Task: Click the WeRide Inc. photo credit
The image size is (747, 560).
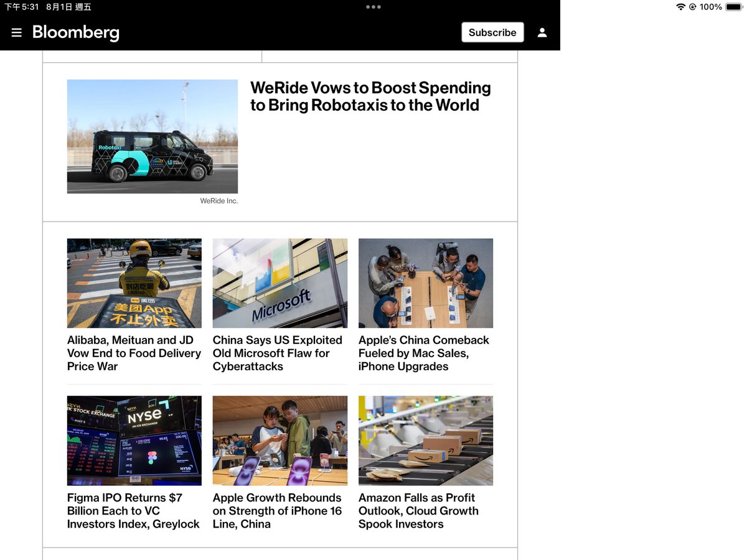Action: click(219, 201)
